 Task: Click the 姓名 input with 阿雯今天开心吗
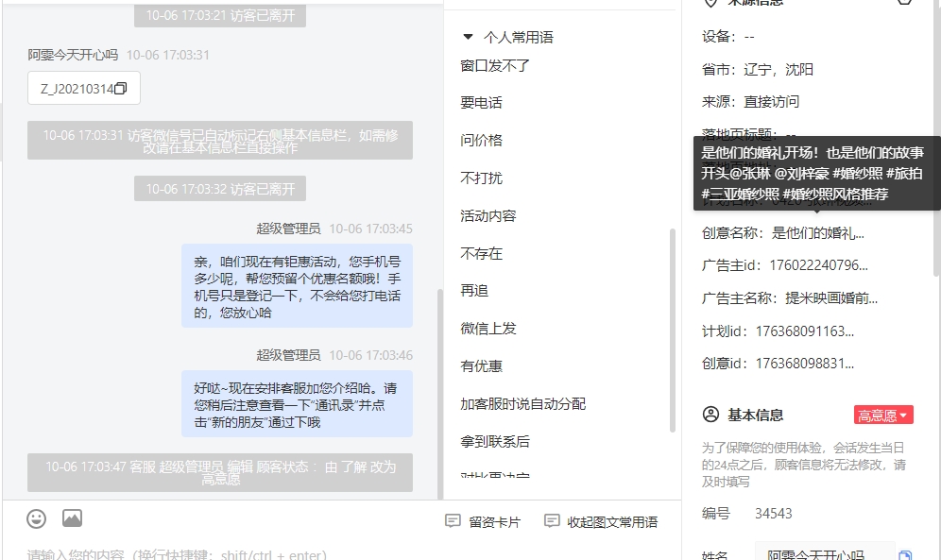824,552
